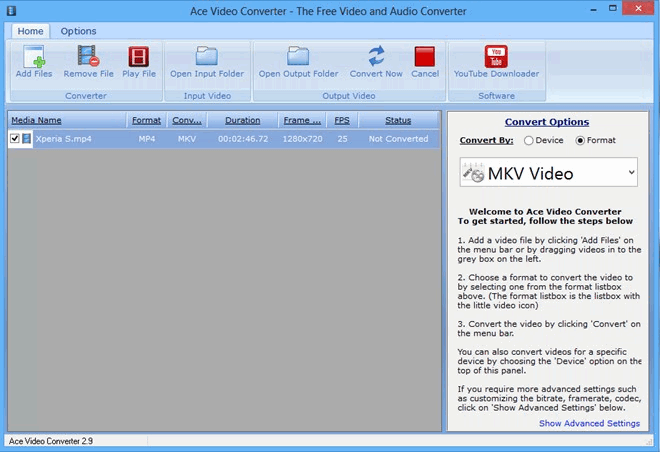Expand the MKV Video format dropdown

pos(631,172)
